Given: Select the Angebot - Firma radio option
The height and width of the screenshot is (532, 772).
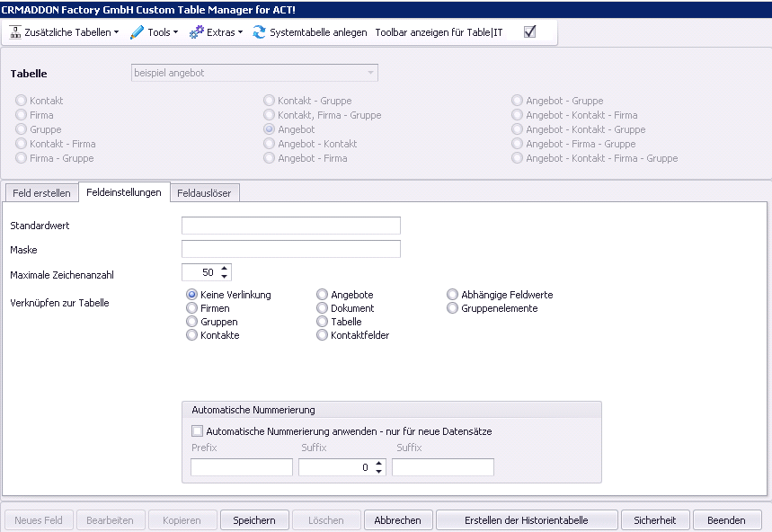Looking at the screenshot, I should pos(269,158).
